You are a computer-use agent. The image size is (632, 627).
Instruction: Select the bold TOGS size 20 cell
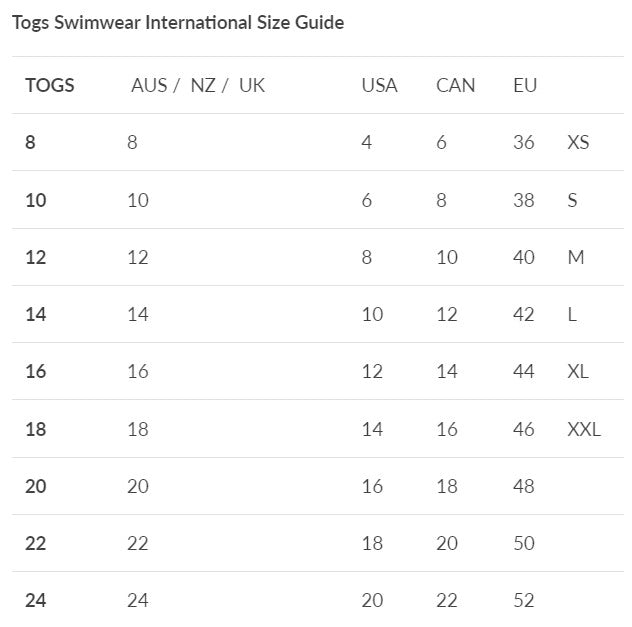[36, 486]
